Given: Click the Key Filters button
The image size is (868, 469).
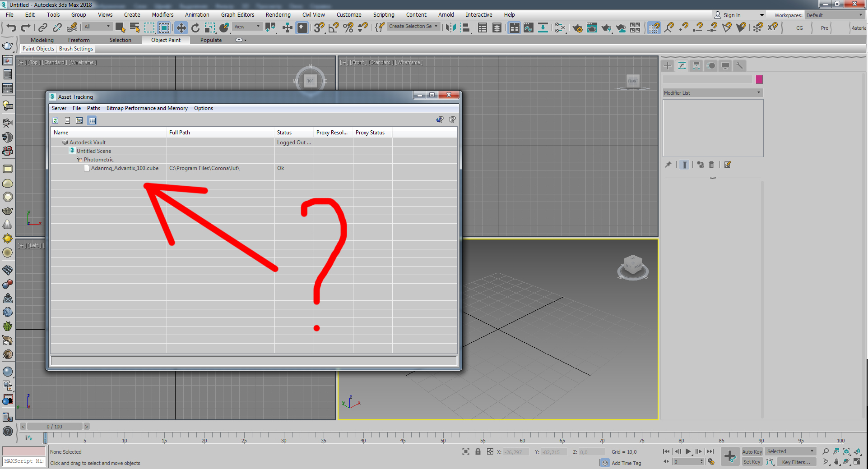Looking at the screenshot, I should [x=796, y=462].
